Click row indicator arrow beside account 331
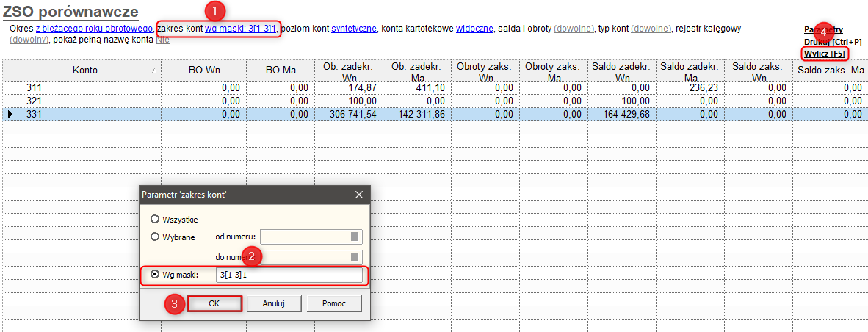This screenshot has width=868, height=332. (10, 115)
